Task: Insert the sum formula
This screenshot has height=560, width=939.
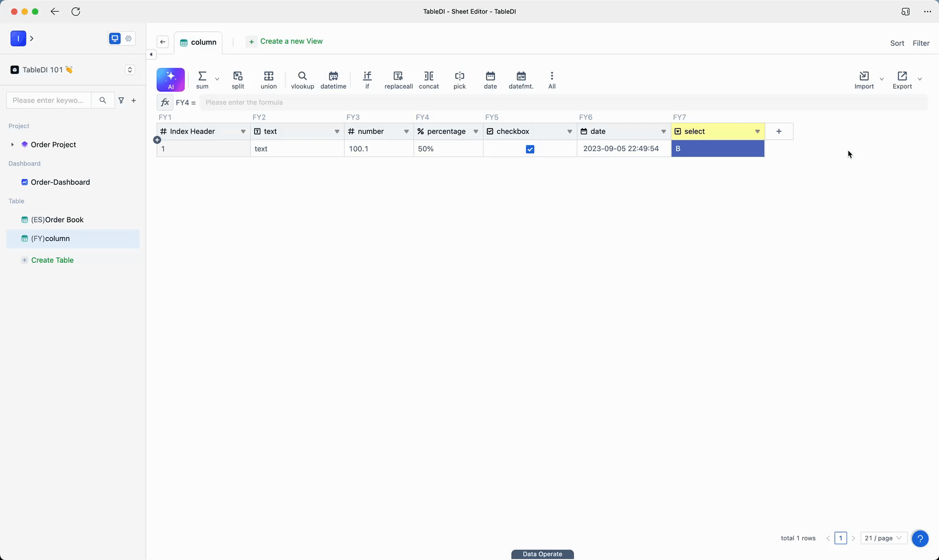Action: (202, 80)
